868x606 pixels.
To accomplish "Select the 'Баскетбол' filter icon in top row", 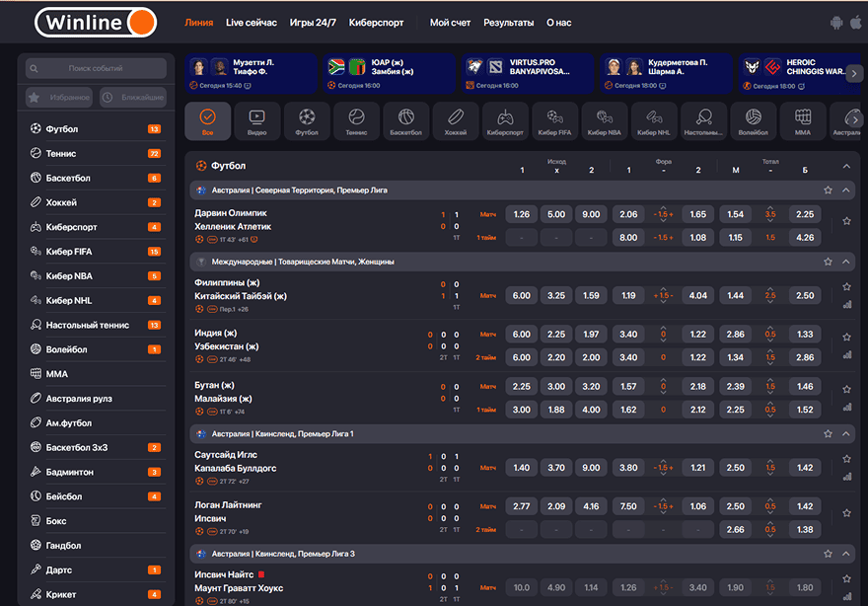I will point(405,121).
